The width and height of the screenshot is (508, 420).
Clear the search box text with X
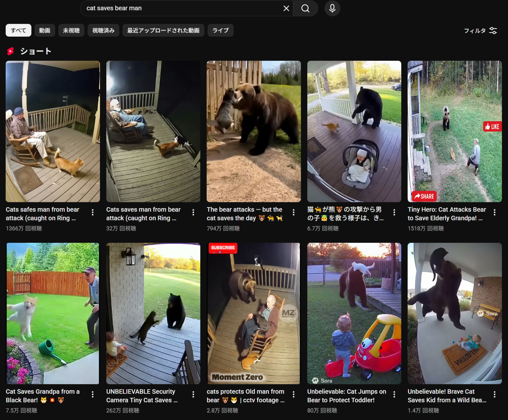click(x=286, y=8)
